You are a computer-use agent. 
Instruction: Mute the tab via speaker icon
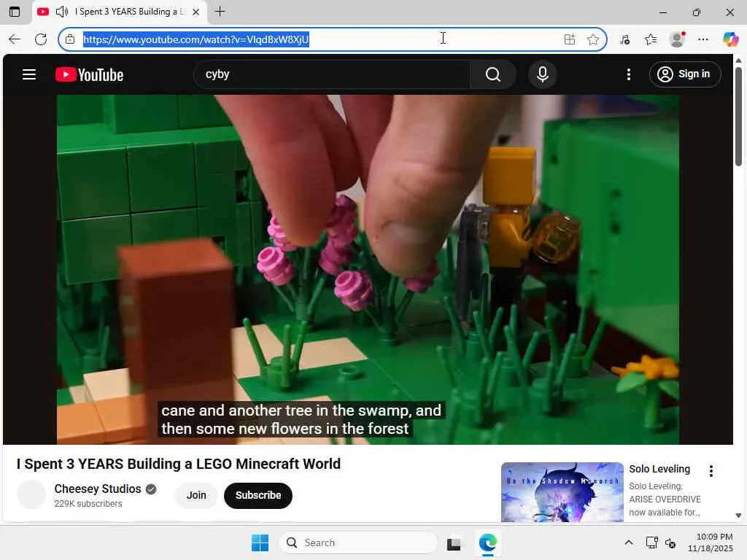tap(62, 12)
